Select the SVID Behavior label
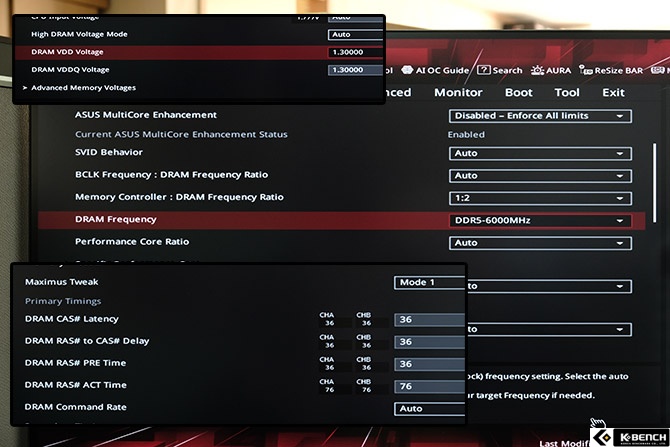 [109, 152]
